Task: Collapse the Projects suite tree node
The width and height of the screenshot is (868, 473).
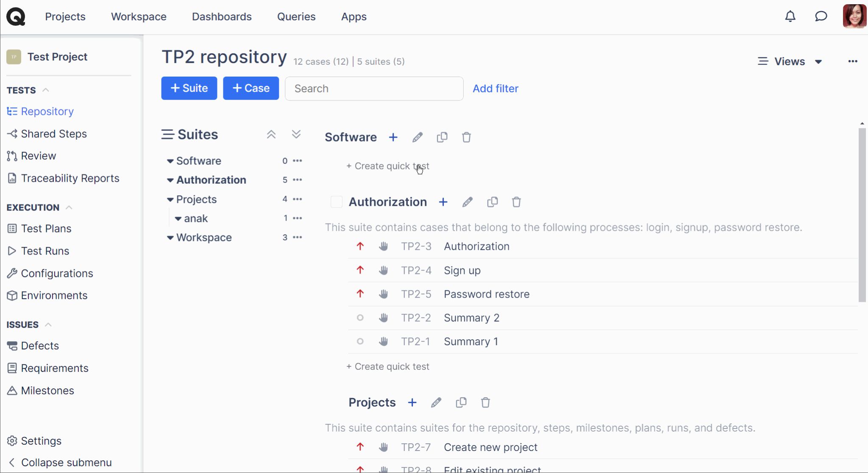Action: pos(170,199)
